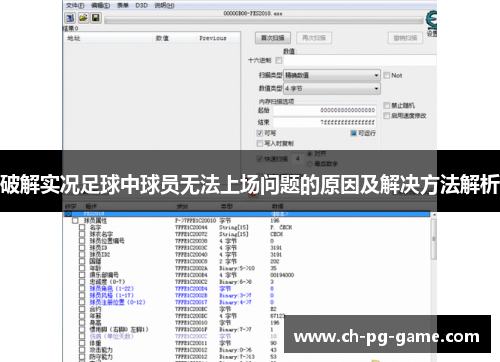Tick the 防守能力 row checkbox

tap(82, 357)
